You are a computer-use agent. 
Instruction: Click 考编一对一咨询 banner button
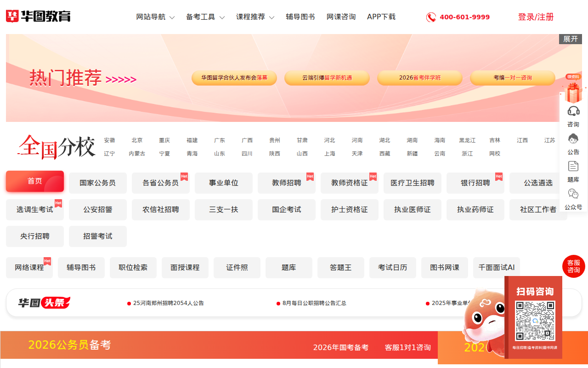click(x=513, y=78)
